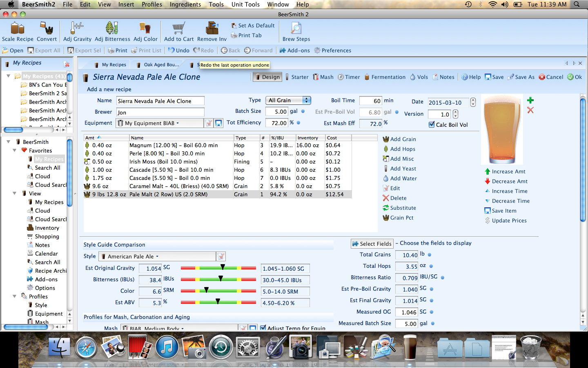
Task: Click Increase Amt green arrow
Action: coord(487,171)
